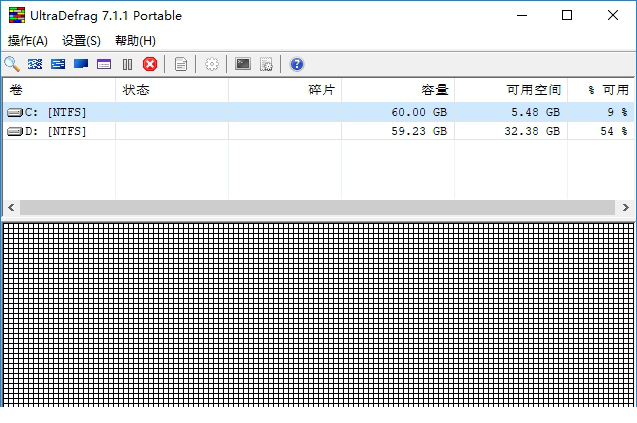Click the volume list horizontal scrollbar thumb

pyautogui.click(x=317, y=208)
